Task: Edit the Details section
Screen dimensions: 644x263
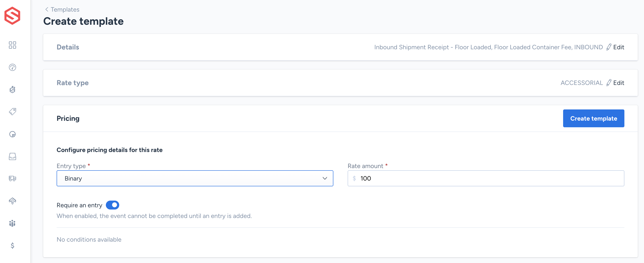Action: click(x=619, y=47)
